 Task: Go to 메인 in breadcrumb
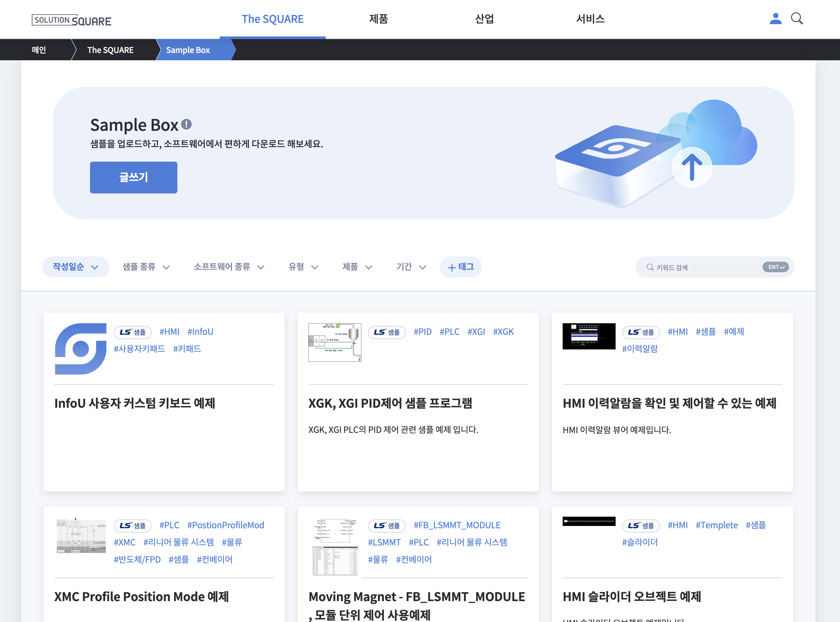(39, 50)
